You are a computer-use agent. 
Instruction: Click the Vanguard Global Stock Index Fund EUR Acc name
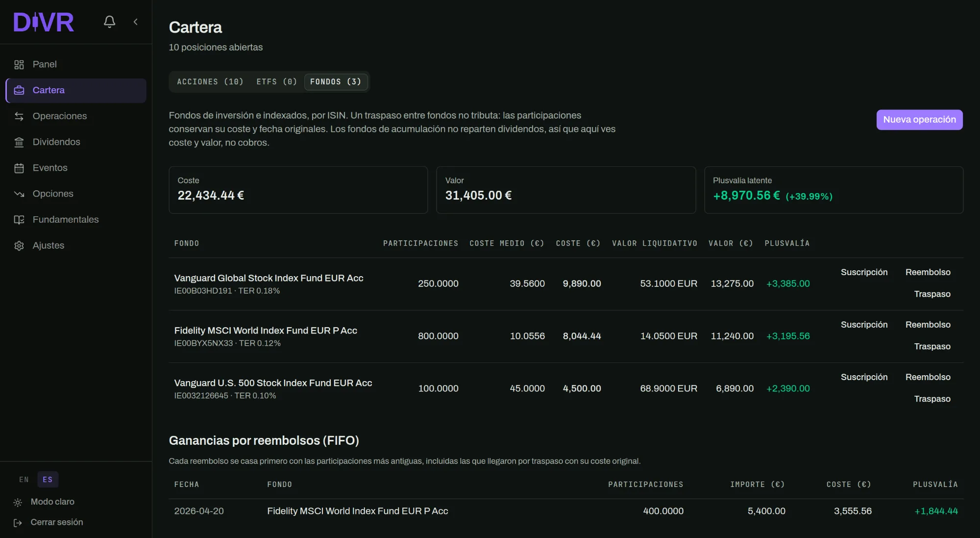point(269,278)
